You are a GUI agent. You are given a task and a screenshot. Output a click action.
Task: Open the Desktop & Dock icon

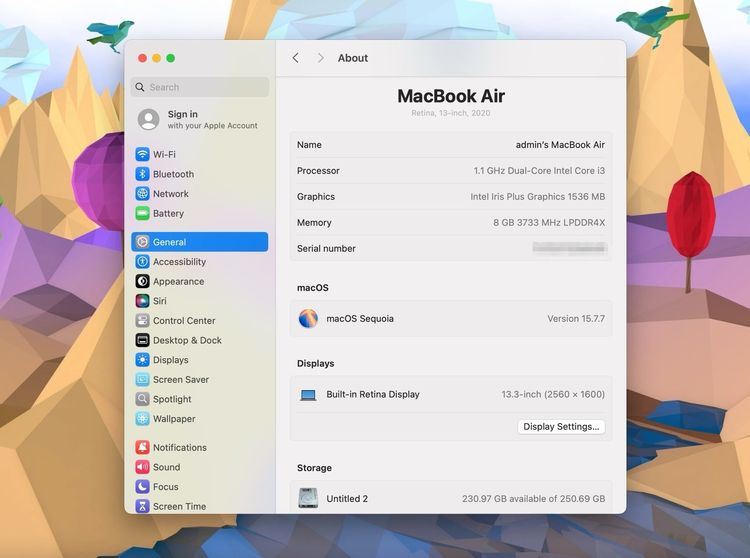click(142, 340)
